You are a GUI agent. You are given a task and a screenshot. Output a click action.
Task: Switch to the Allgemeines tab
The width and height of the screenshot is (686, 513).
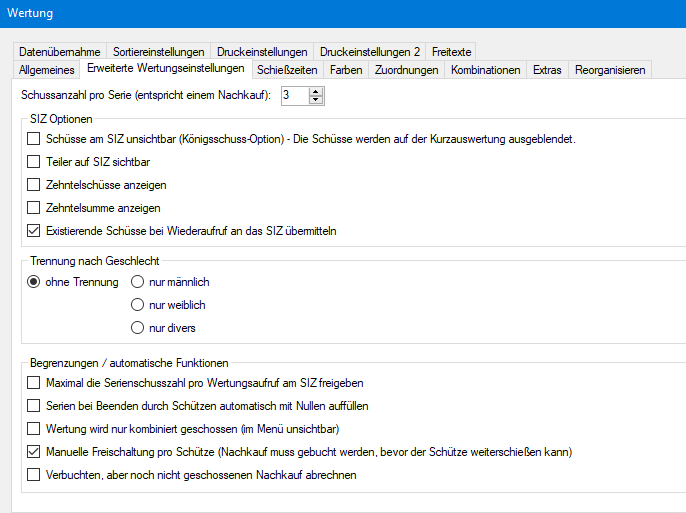click(47, 70)
